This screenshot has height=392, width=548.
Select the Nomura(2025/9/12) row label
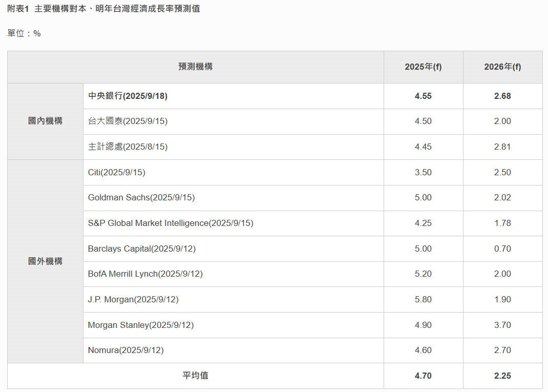pyautogui.click(x=125, y=350)
